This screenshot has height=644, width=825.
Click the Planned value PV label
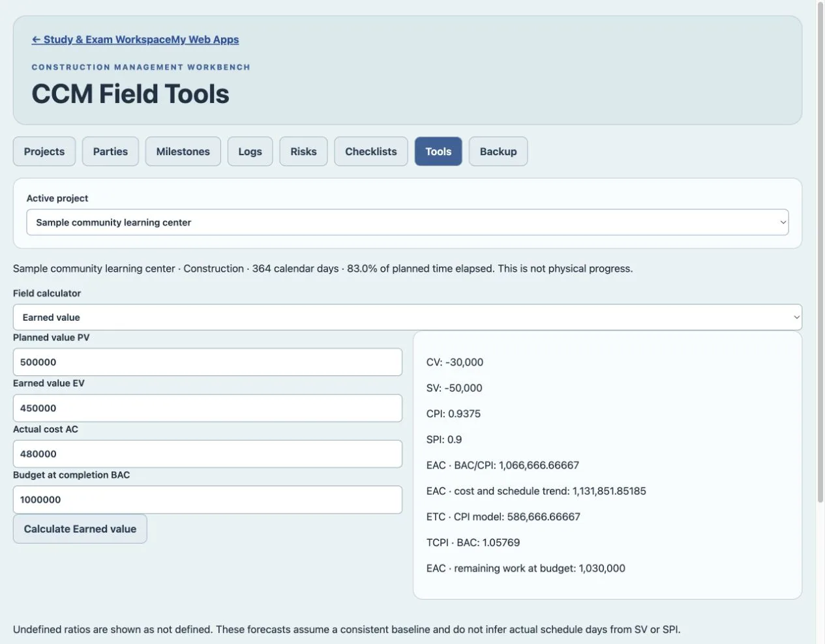(52, 338)
